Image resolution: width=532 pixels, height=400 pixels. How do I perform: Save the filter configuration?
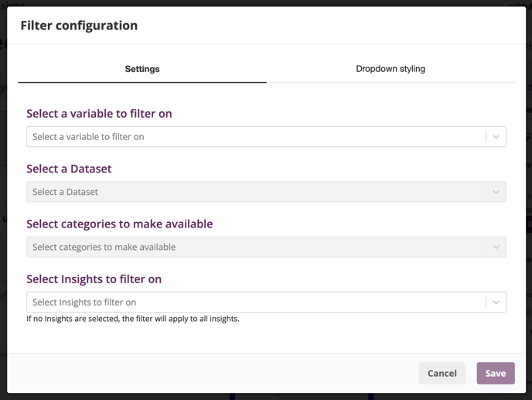[496, 373]
